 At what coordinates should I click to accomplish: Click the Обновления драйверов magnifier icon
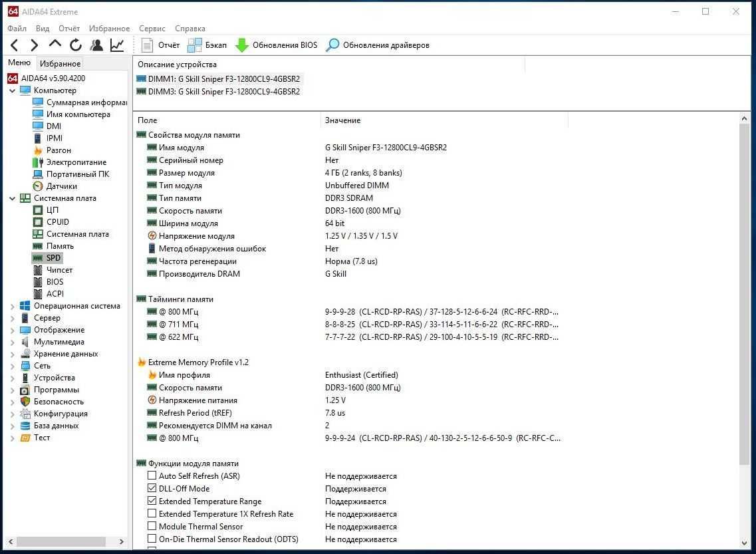pyautogui.click(x=332, y=45)
